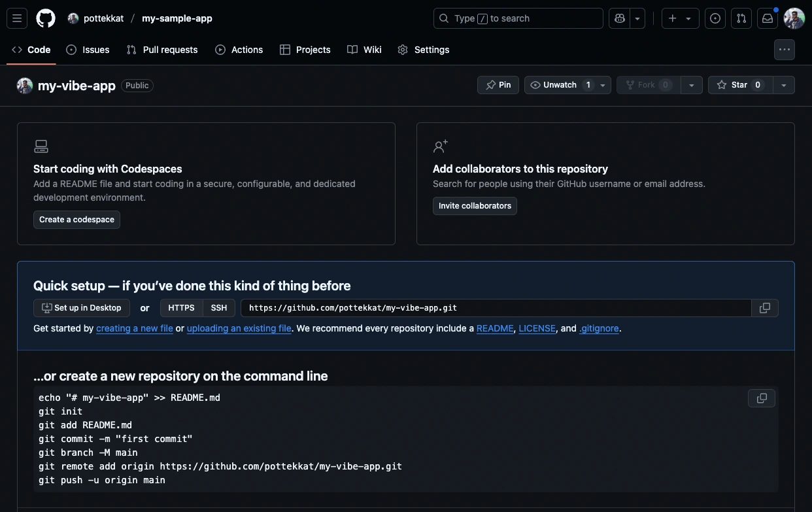
Task: Click the git init command line
Action: tap(61, 411)
